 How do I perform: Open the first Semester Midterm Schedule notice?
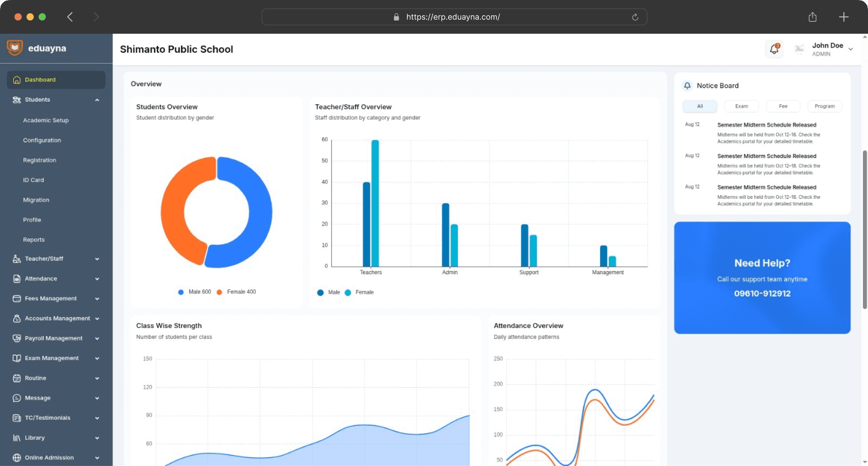(x=766, y=125)
